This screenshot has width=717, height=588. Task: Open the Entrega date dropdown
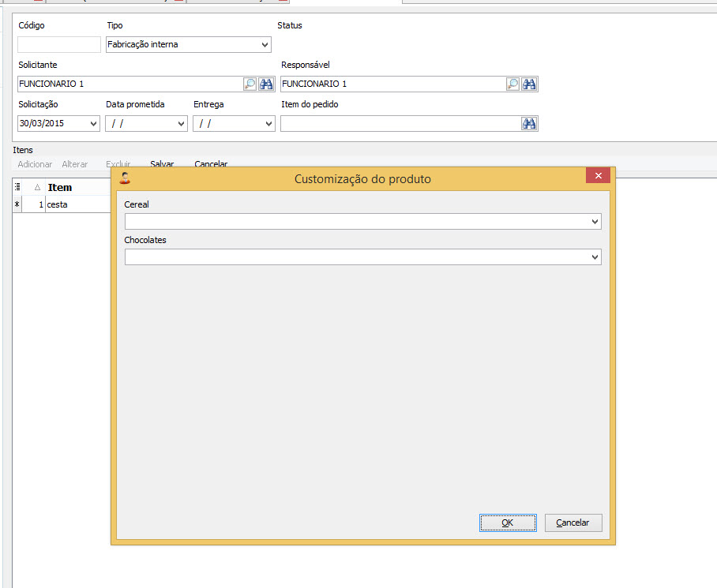[x=268, y=124]
